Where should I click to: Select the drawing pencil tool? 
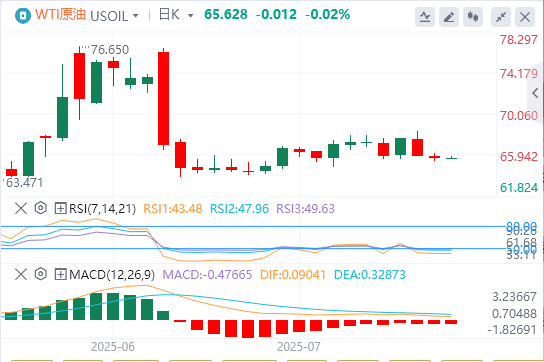pyautogui.click(x=449, y=17)
